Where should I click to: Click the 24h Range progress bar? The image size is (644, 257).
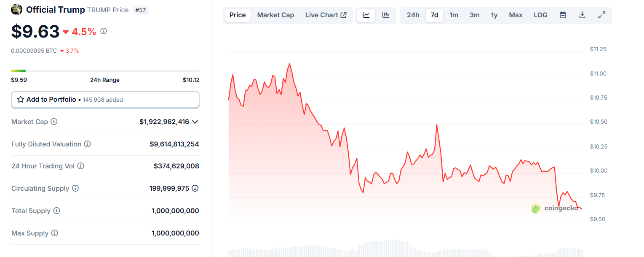(x=105, y=70)
